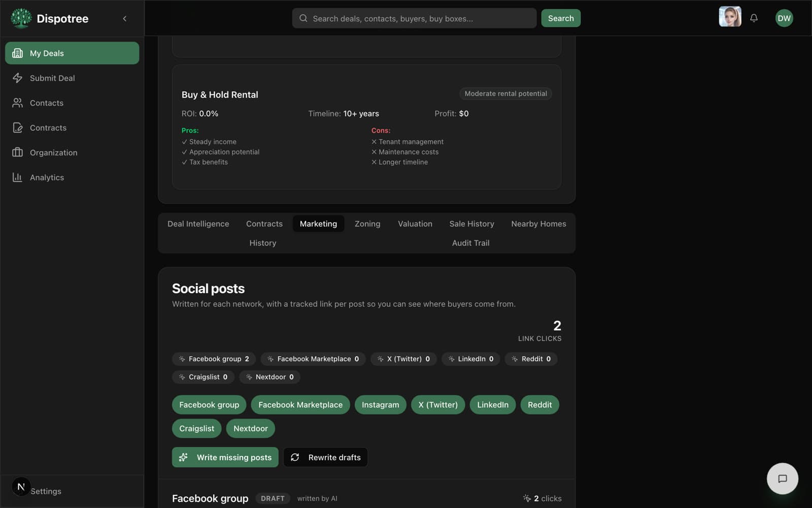Select the green Facebook Marketplace network pill

[x=300, y=405]
